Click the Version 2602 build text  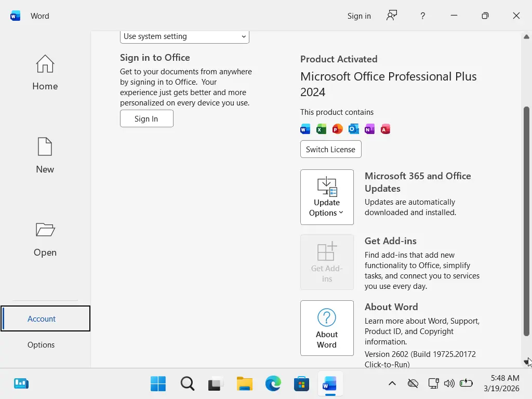tap(420, 359)
